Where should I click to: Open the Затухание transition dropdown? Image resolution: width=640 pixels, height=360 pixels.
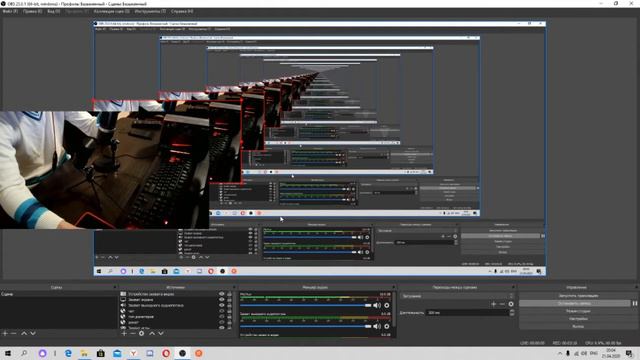(x=457, y=296)
